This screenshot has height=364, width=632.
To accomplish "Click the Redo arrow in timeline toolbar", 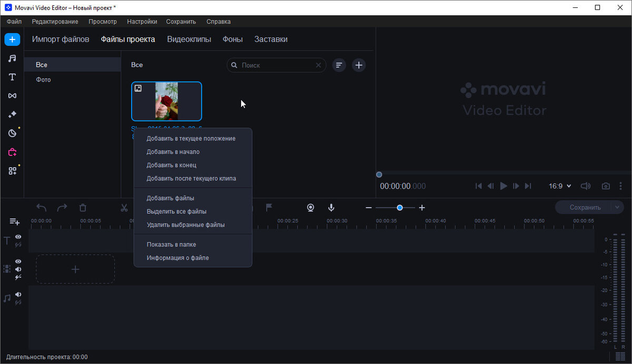I will coord(62,208).
